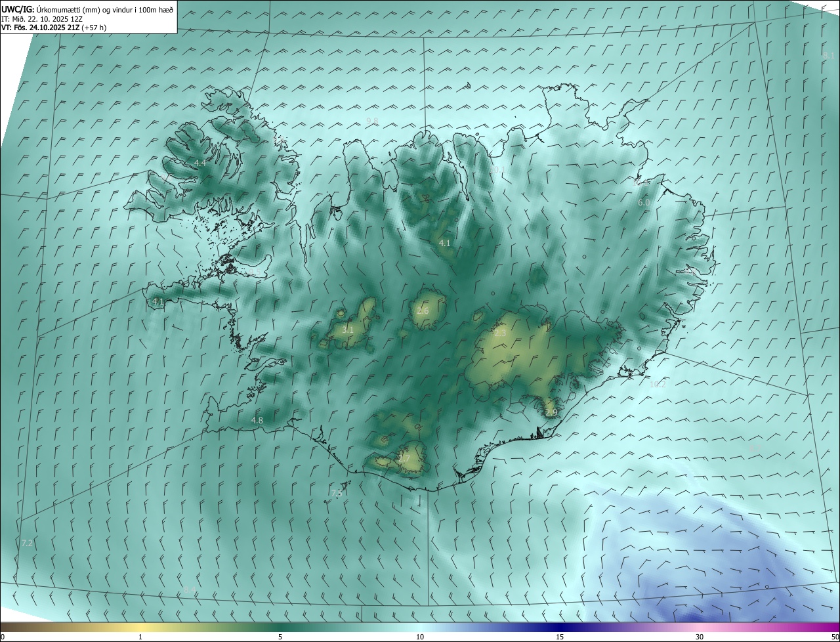Click the colour scale tick labelled 0
Screen dimensions: 840x642
click(x=3, y=637)
